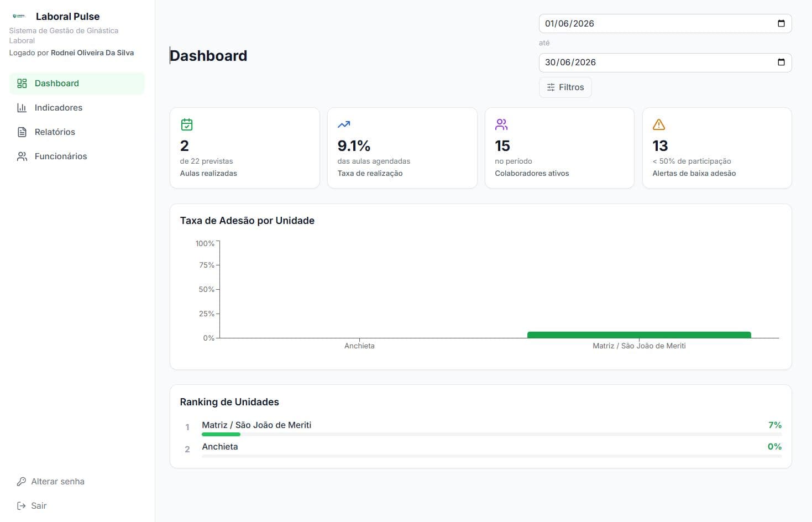This screenshot has width=812, height=522.
Task: Click the logout arrow icon beside Sair
Action: 22,506
